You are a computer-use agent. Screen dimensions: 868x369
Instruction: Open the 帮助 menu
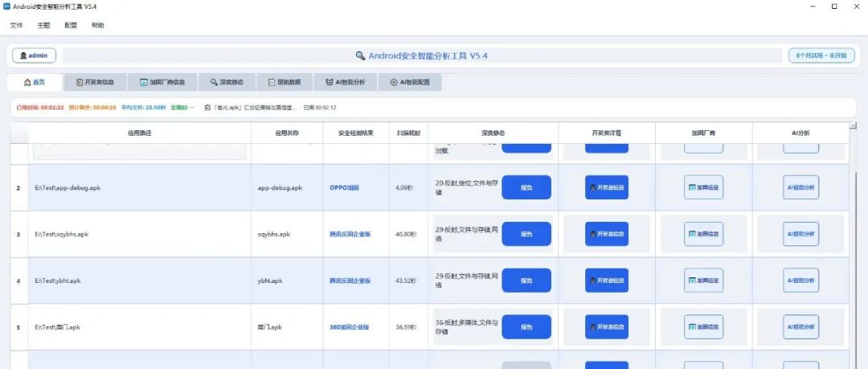pyautogui.click(x=97, y=26)
